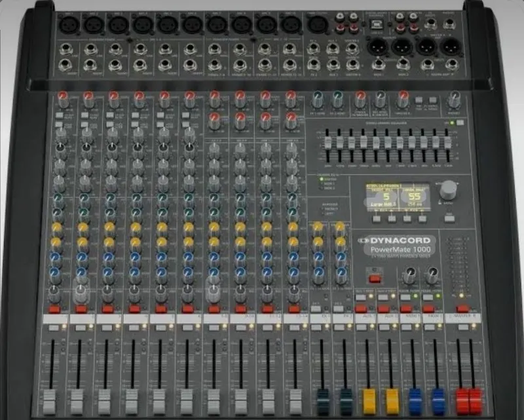Click the stereo channel 7-8 fader cap

pyautogui.click(x=214, y=401)
